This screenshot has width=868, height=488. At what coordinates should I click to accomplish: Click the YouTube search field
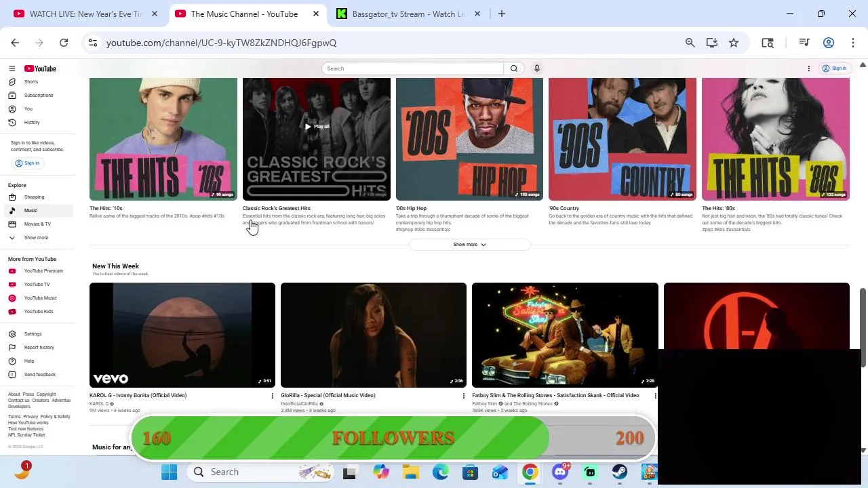(x=412, y=68)
